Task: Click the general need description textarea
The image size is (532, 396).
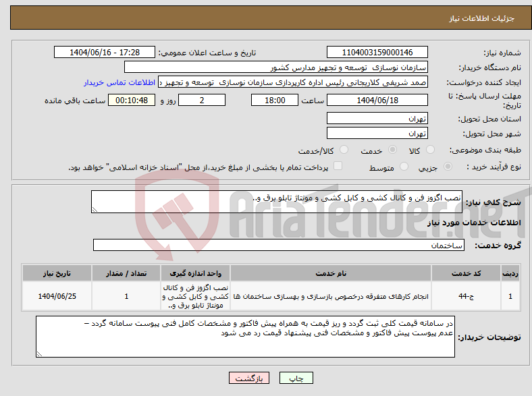Action: coord(277,202)
